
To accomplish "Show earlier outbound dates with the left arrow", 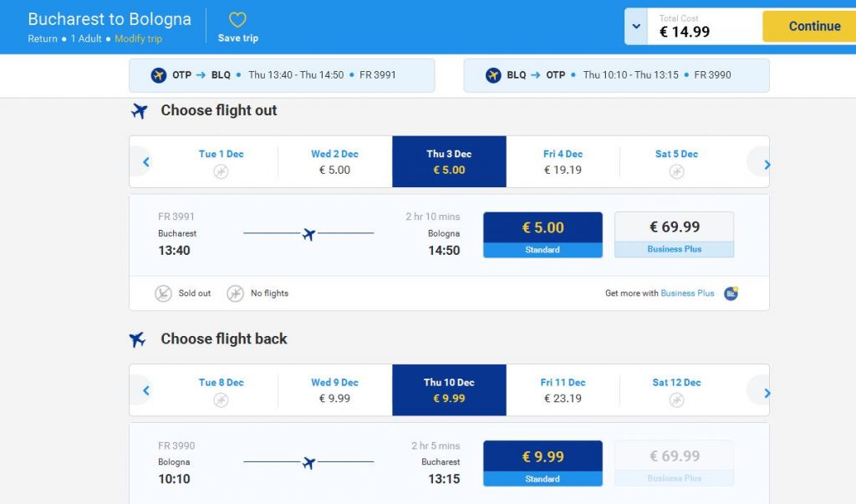I will 145,161.
